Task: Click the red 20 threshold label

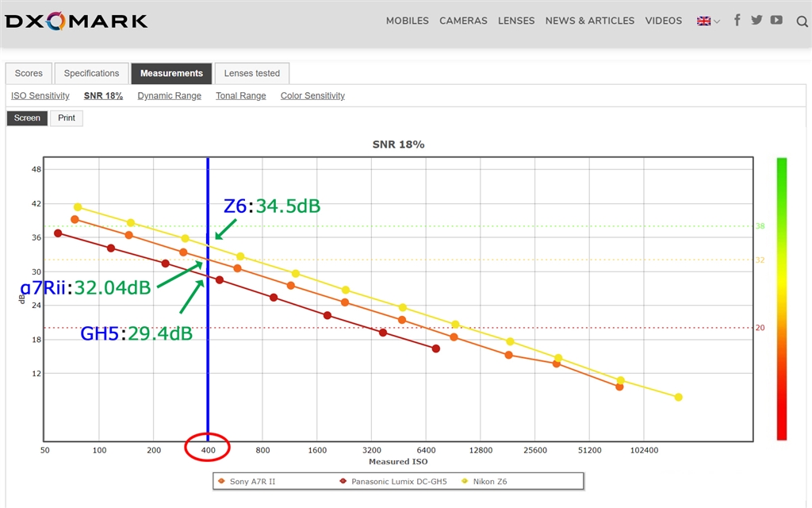Action: 760,328
